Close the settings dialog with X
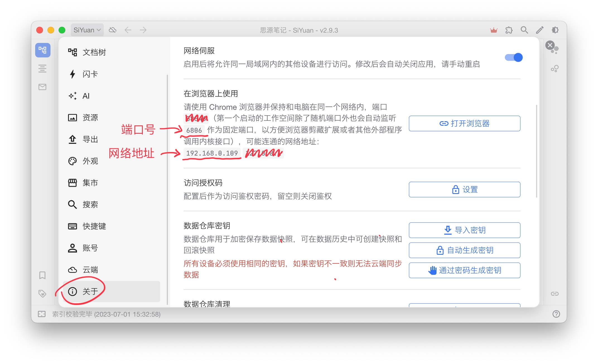Screen dimensions: 598x364 pyautogui.click(x=550, y=45)
